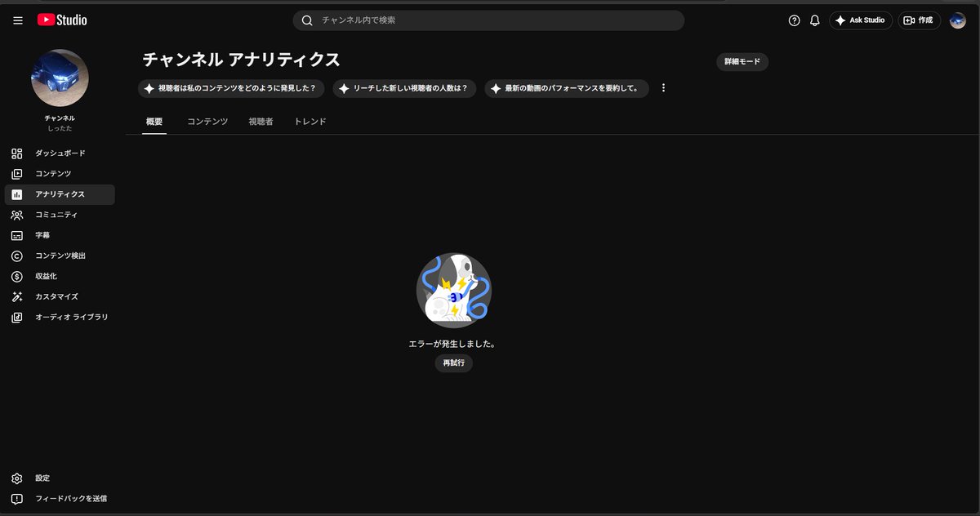The height and width of the screenshot is (516, 980).
Task: Click the コンテンツ sidebar icon
Action: [17, 174]
